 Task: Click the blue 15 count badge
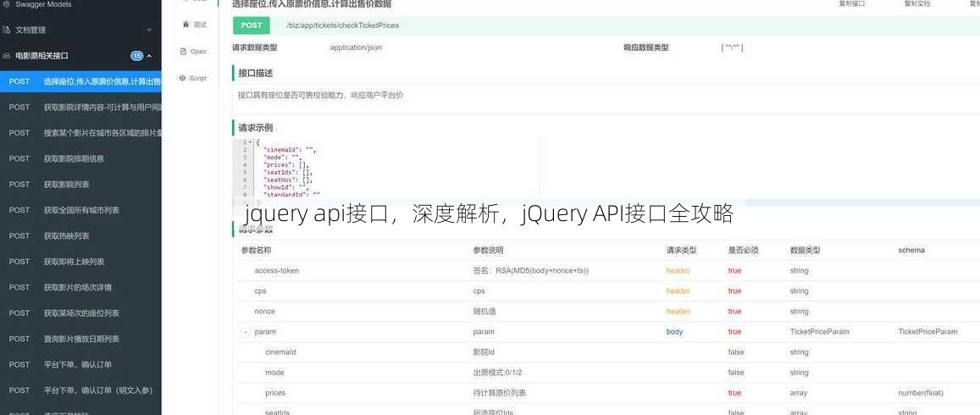point(137,56)
